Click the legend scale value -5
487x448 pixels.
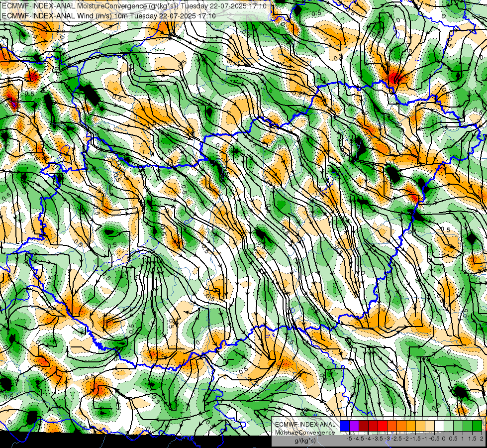click(x=349, y=439)
